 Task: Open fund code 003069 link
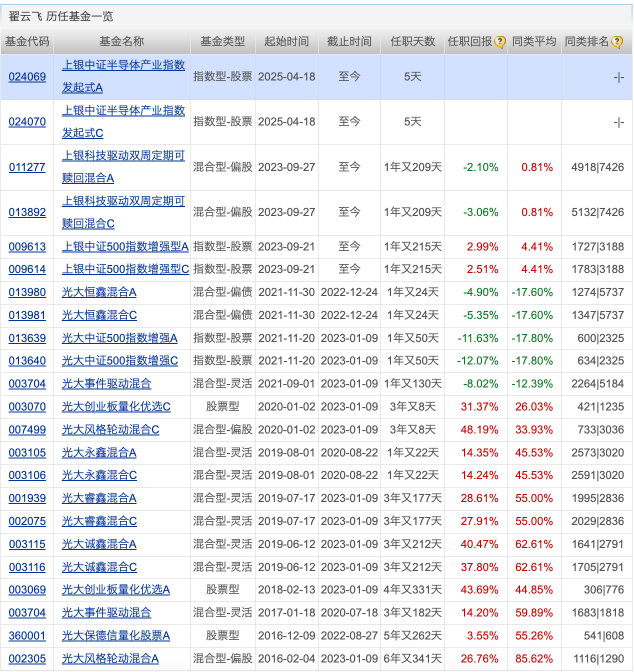click(27, 589)
